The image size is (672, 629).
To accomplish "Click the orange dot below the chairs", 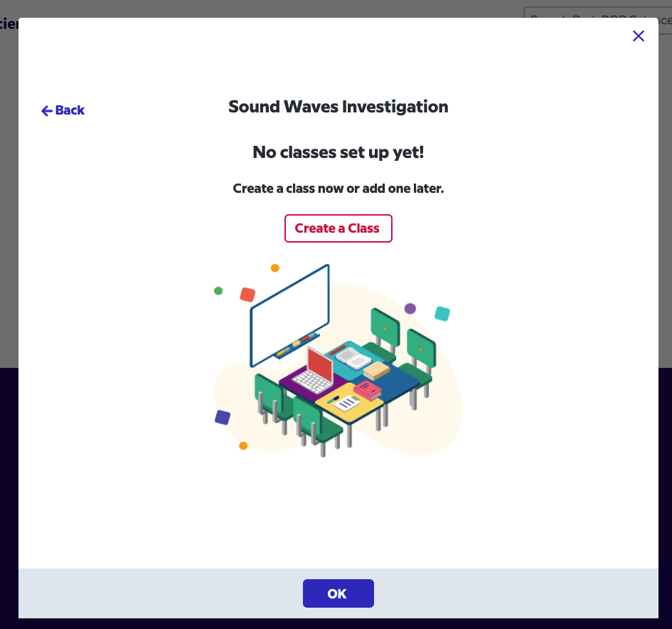I will point(243,445).
